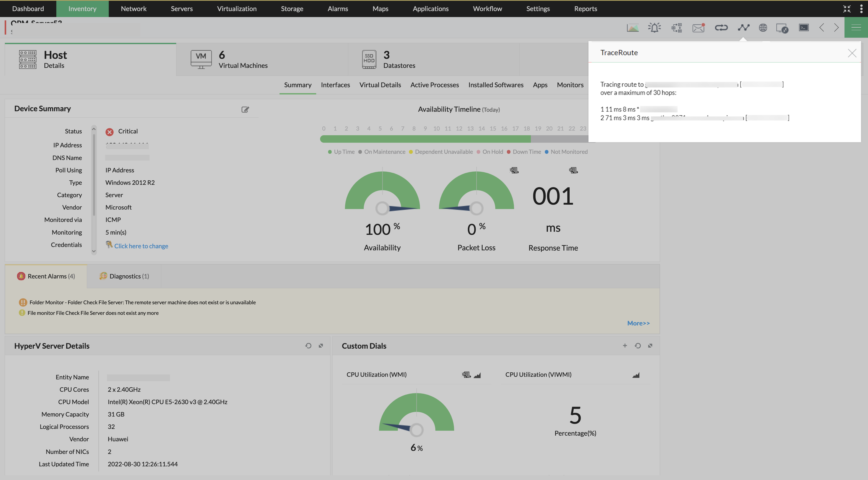This screenshot has height=480, width=868.
Task: Open the workflow diagram icon
Action: 677,28
